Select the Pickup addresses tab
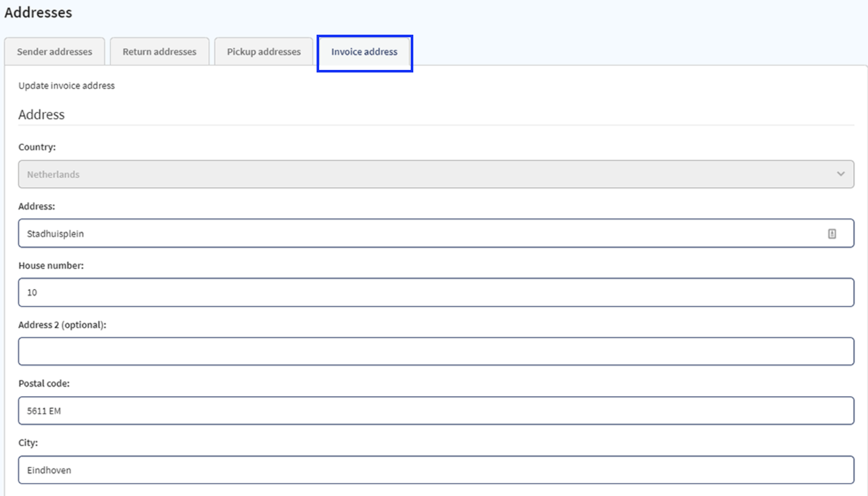The height and width of the screenshot is (496, 868). pyautogui.click(x=263, y=51)
